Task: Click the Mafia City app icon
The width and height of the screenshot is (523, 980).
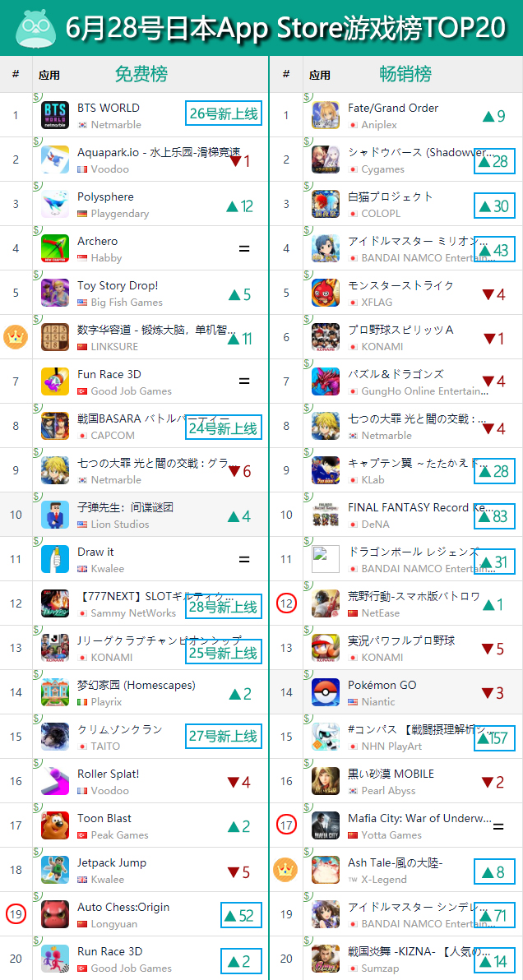Action: click(x=326, y=825)
